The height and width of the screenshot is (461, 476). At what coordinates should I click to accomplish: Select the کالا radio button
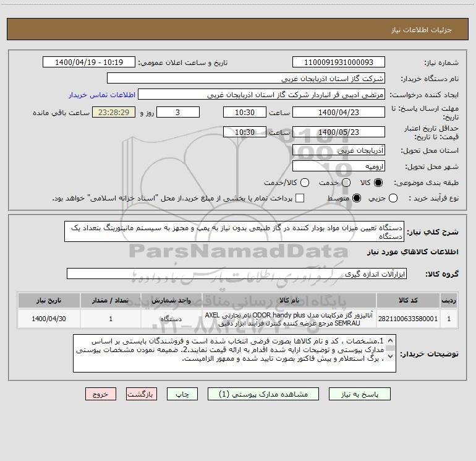(378, 183)
